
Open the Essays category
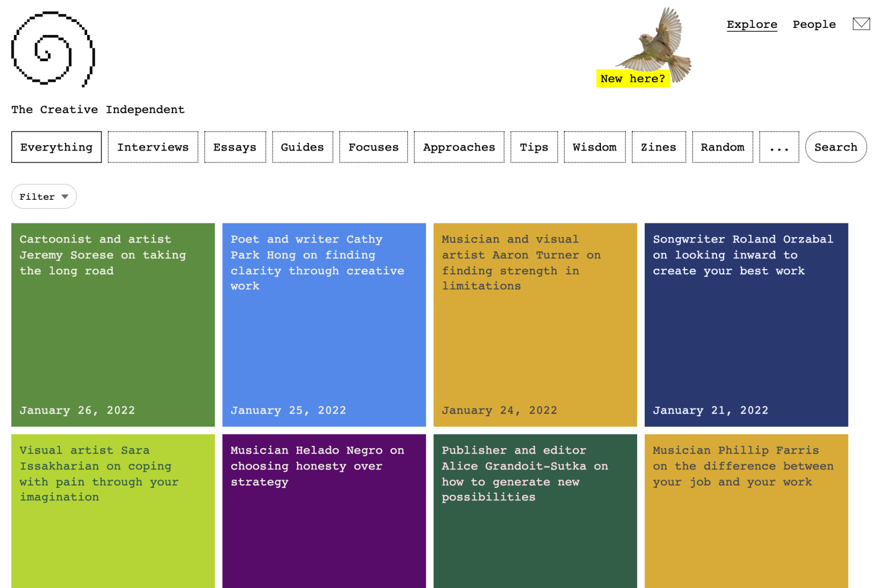235,148
